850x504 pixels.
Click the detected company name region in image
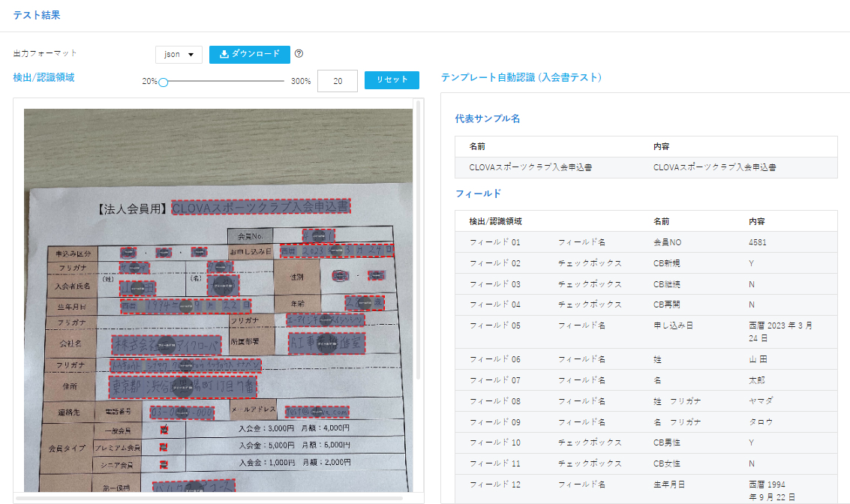click(167, 345)
